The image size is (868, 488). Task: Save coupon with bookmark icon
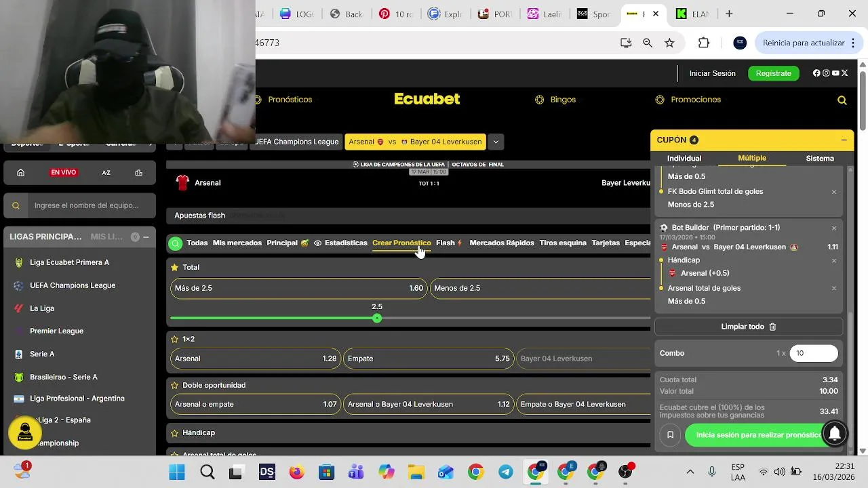tap(670, 435)
